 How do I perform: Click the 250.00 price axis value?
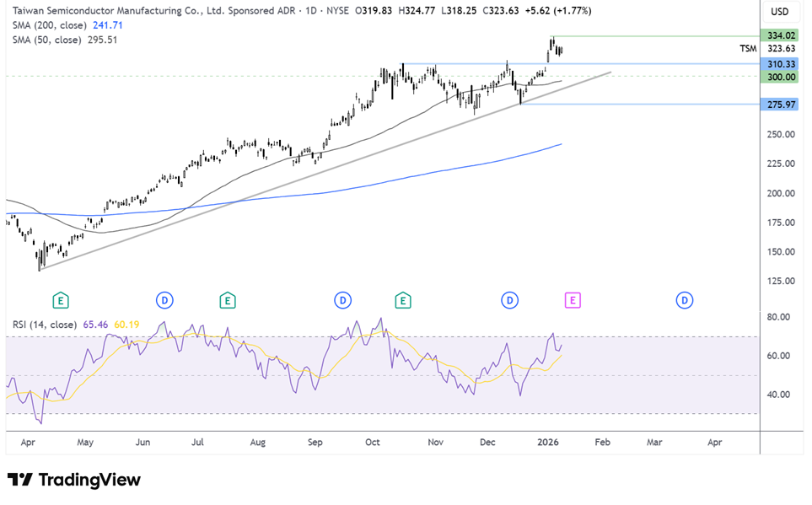coord(781,135)
